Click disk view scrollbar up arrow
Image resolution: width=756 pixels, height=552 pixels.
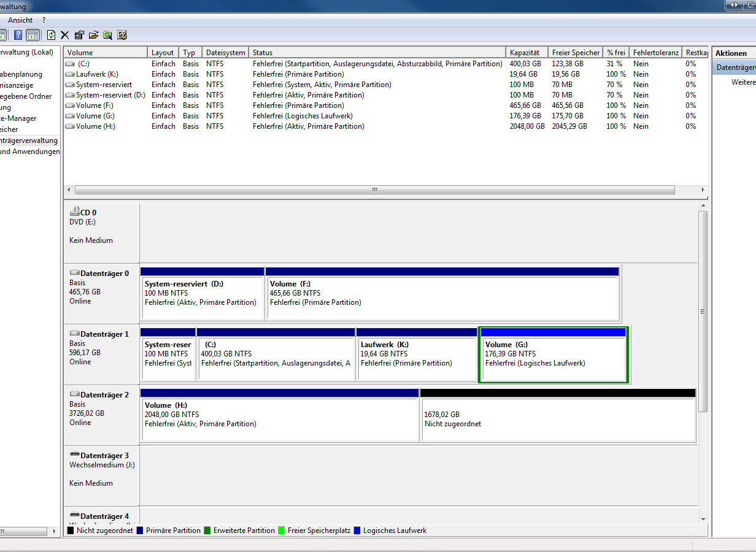tap(703, 205)
